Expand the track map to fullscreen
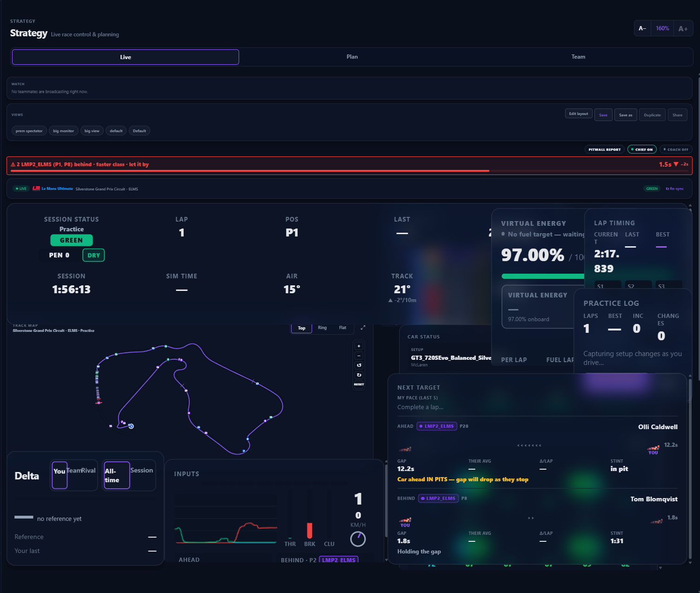 coord(363,328)
